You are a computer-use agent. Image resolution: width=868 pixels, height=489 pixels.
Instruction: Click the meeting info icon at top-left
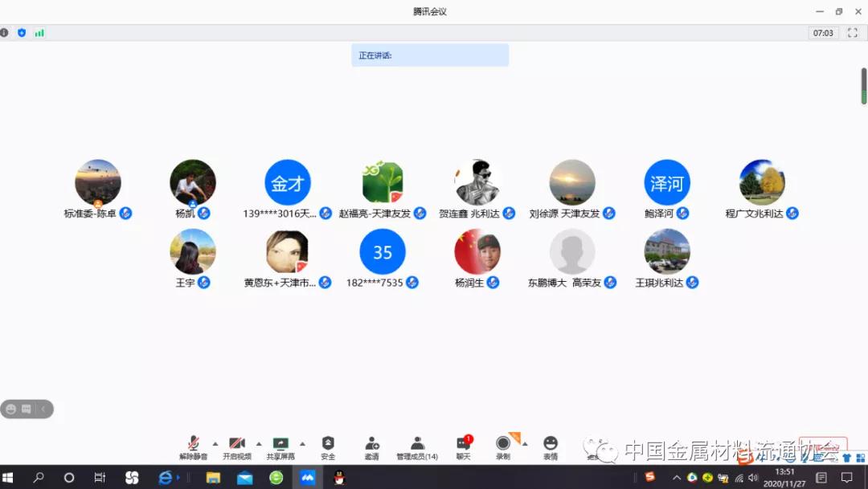tap(5, 33)
